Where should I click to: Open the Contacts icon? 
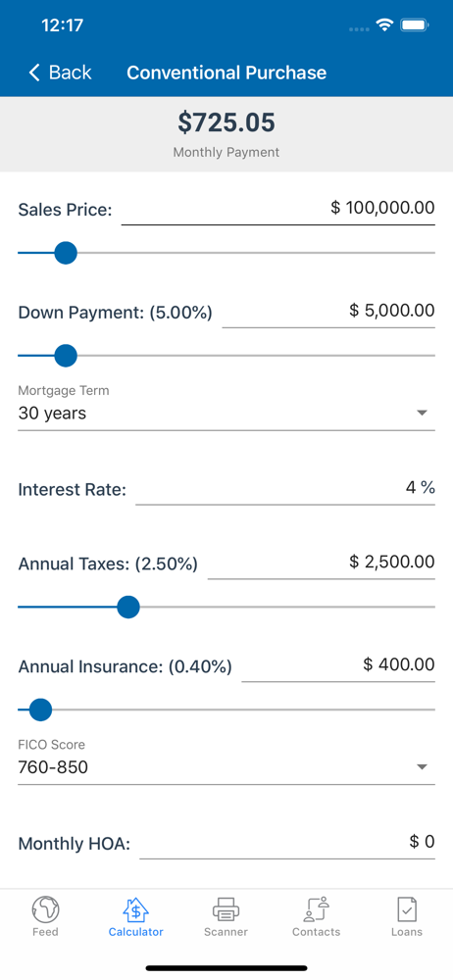316,909
